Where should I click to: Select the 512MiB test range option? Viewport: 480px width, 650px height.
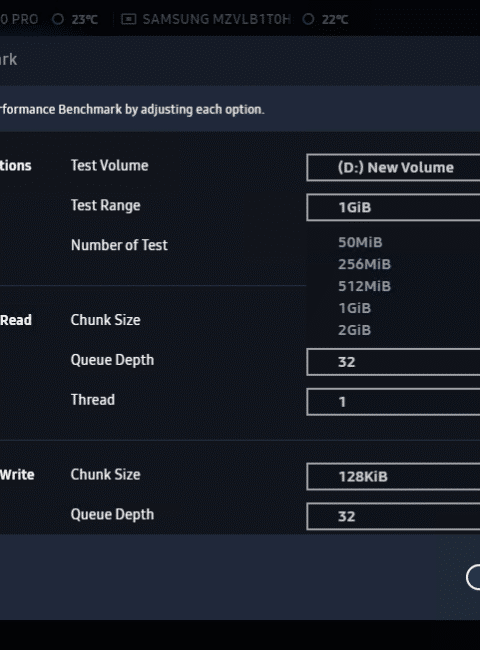point(364,286)
